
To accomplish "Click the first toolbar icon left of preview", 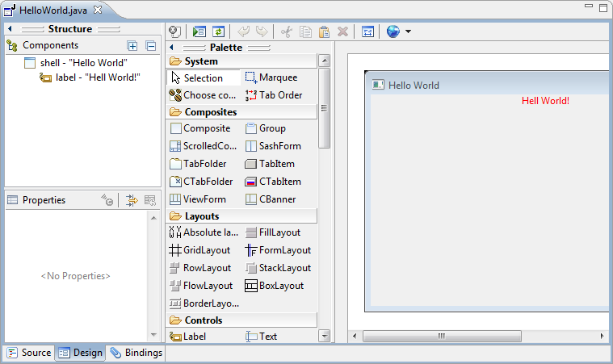I will [174, 31].
